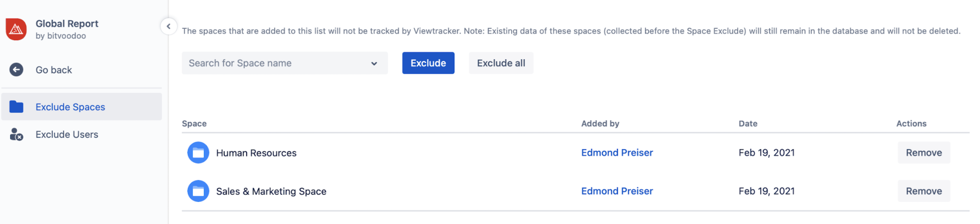Collapse the sidebar with the chevron button
The height and width of the screenshot is (224, 980).
[x=168, y=27]
